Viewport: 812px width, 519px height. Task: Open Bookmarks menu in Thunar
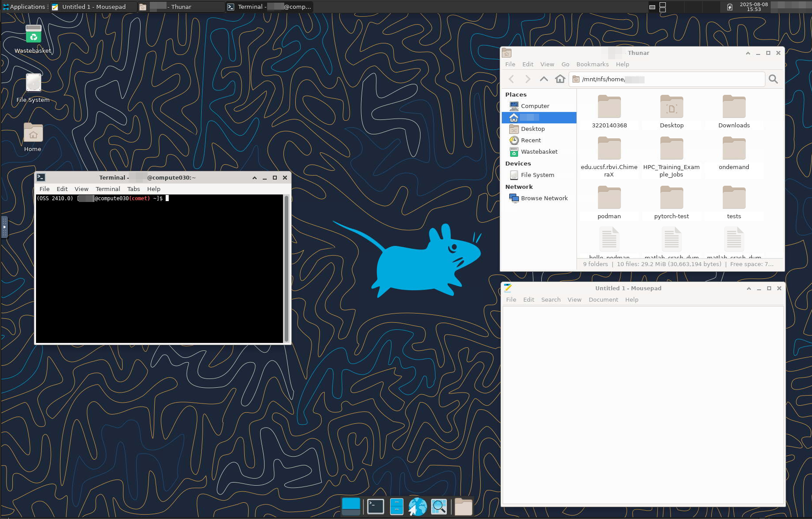tap(592, 64)
